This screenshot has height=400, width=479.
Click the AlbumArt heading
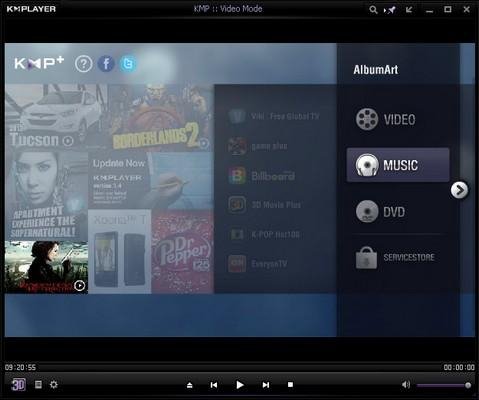pyautogui.click(x=376, y=70)
